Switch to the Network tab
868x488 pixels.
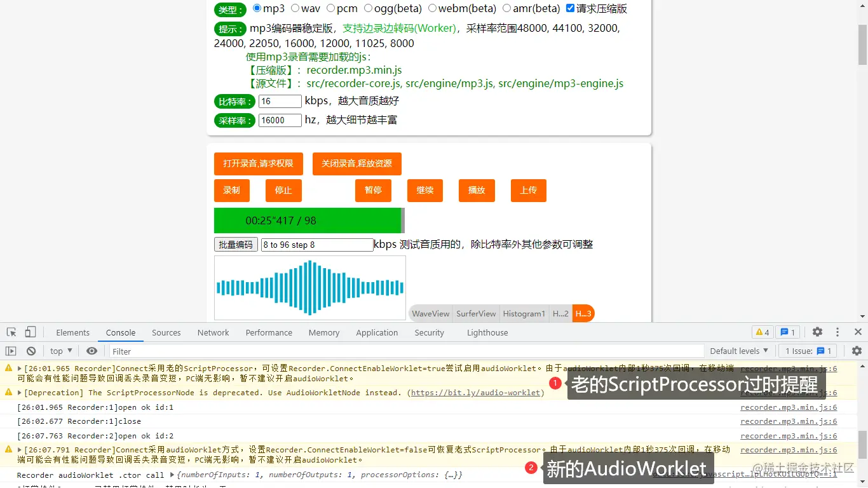[213, 332]
